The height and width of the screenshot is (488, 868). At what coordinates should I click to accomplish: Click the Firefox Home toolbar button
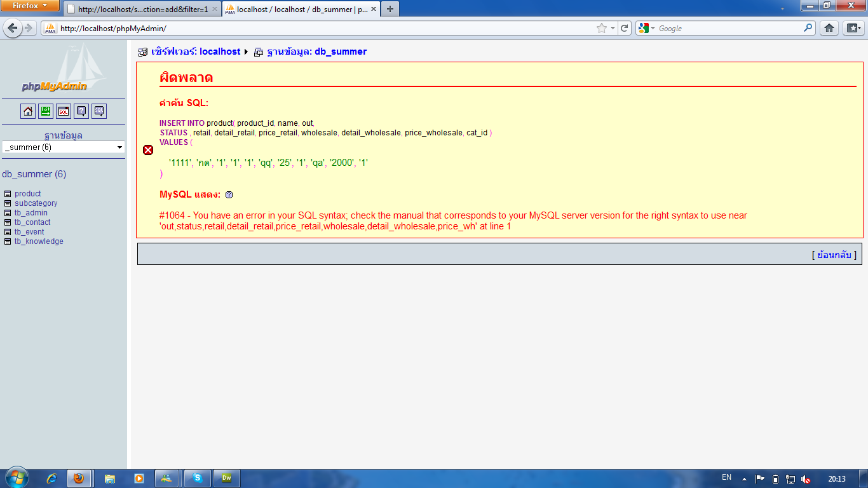tap(829, 28)
